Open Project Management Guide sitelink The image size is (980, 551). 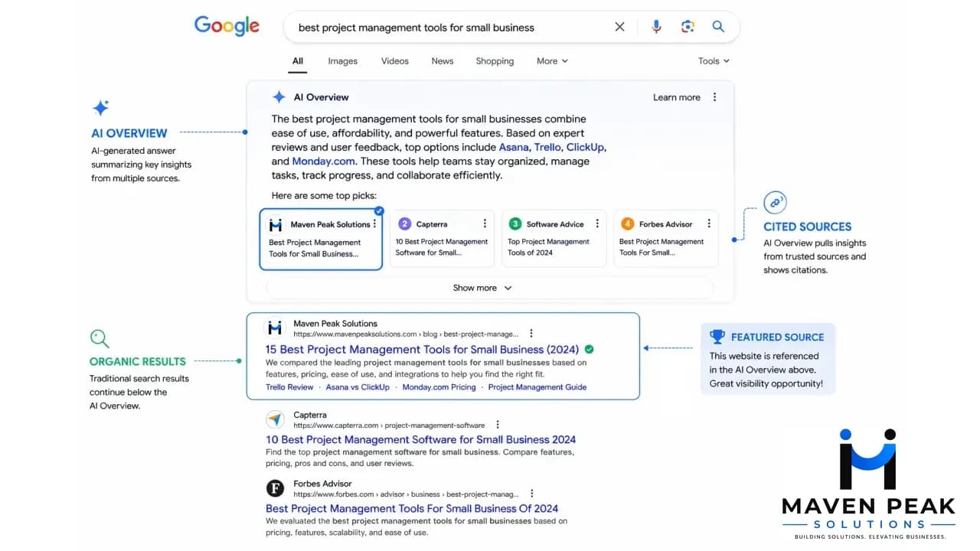537,387
